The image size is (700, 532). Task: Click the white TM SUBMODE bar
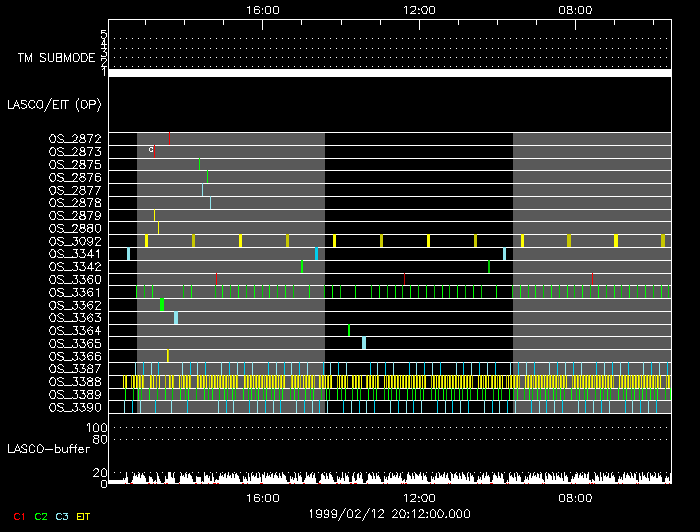pyautogui.click(x=390, y=73)
